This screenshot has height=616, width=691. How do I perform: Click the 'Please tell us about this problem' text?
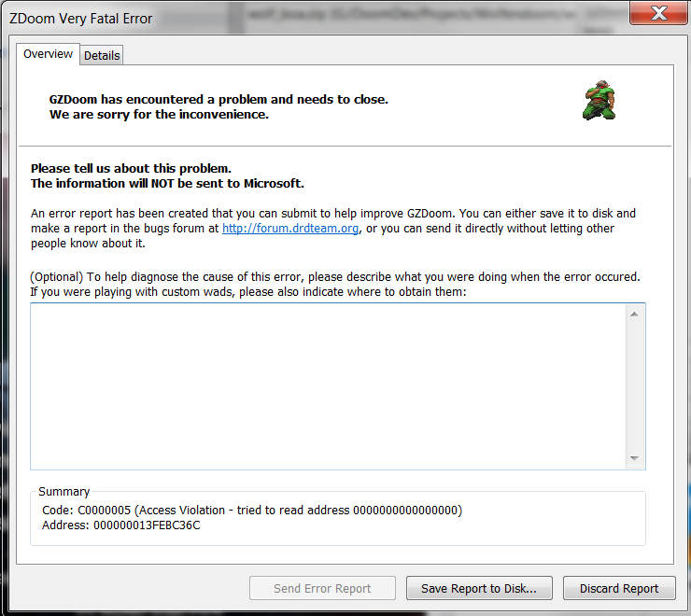(x=131, y=168)
